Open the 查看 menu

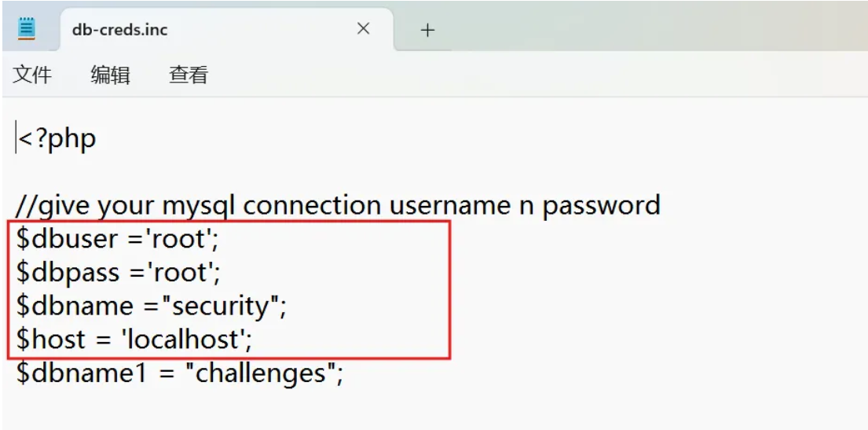[189, 74]
